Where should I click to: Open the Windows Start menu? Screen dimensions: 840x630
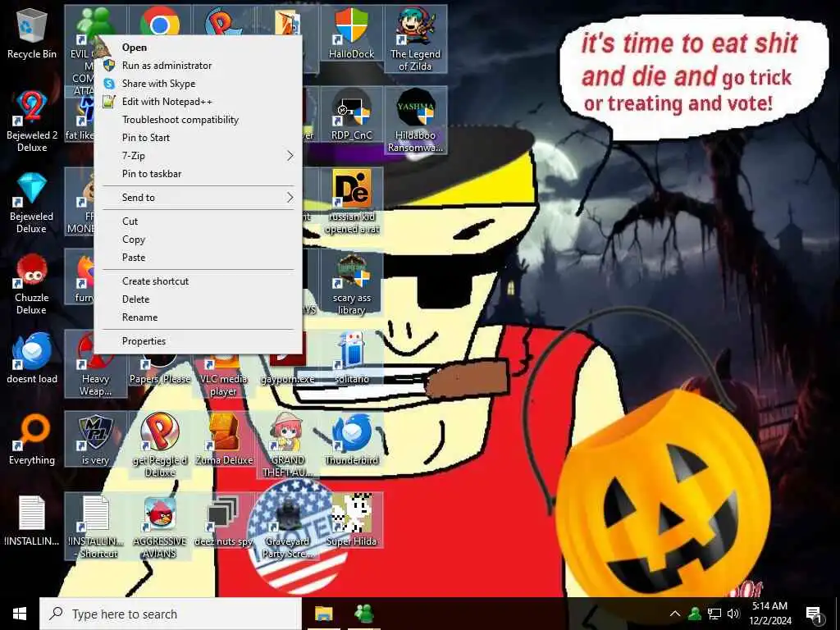pyautogui.click(x=20, y=614)
